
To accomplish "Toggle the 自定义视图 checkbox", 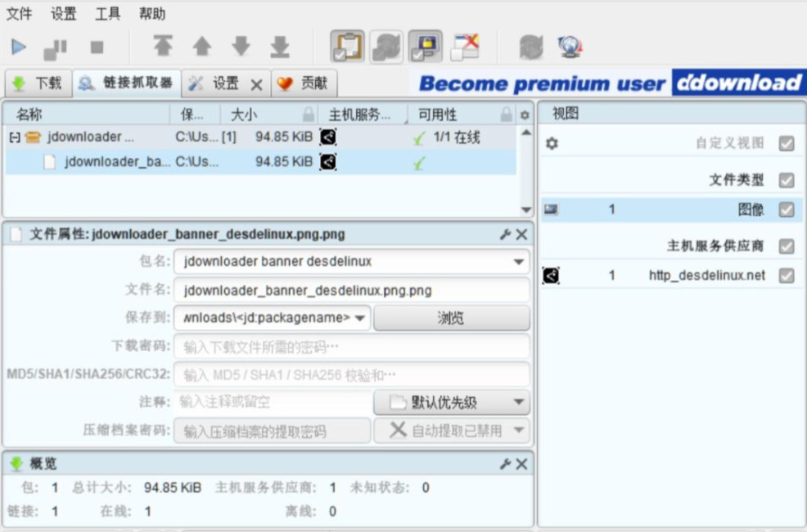I will (x=787, y=143).
